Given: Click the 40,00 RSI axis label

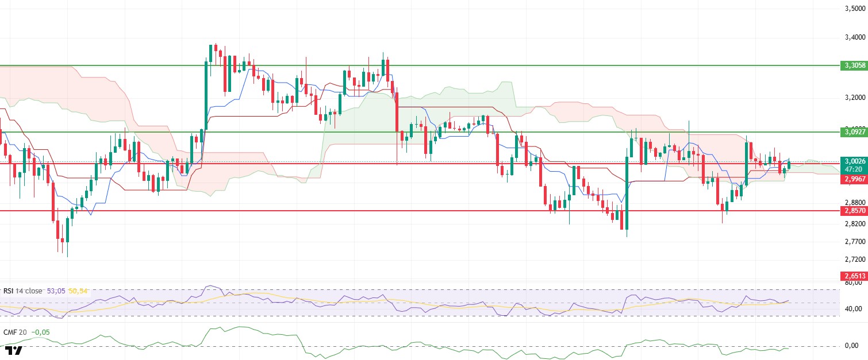Looking at the screenshot, I should click(x=854, y=309).
